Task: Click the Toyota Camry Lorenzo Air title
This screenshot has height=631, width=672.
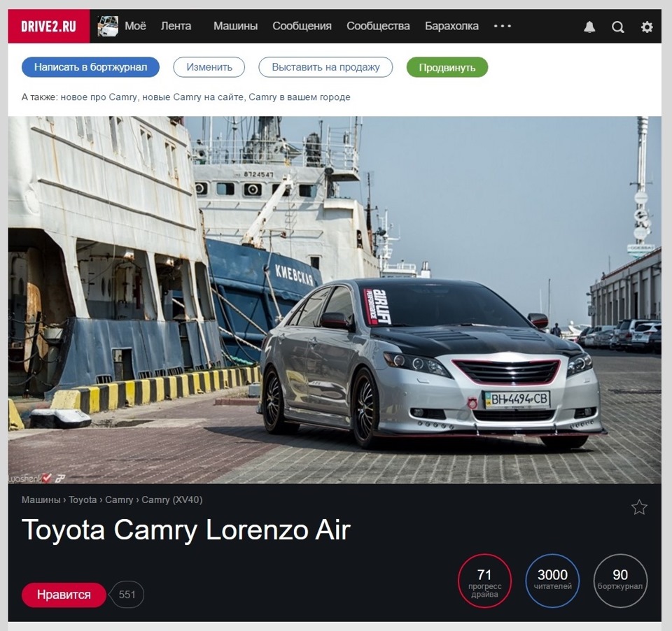Action: 186,530
